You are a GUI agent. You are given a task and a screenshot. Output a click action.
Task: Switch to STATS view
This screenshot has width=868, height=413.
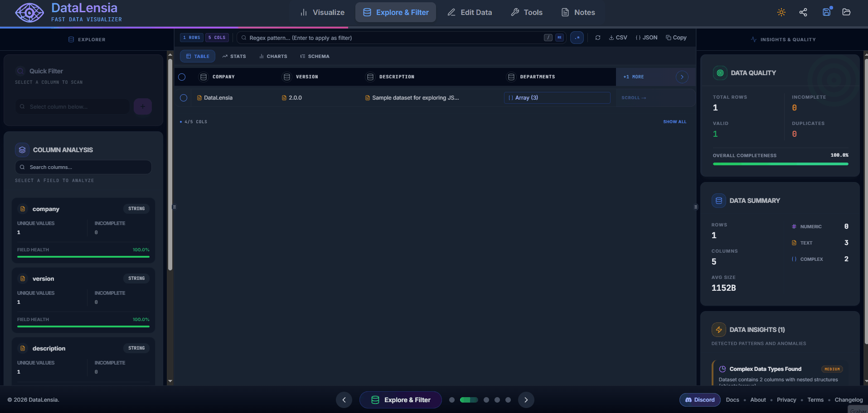[x=234, y=56]
